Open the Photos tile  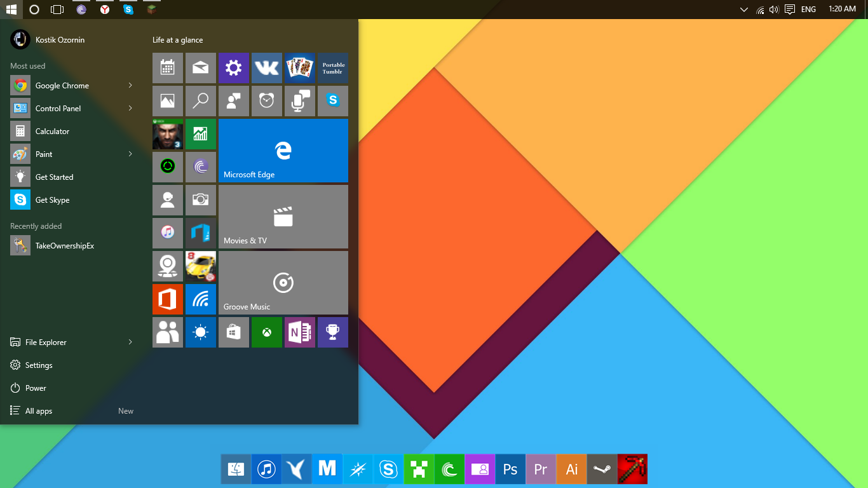click(168, 101)
